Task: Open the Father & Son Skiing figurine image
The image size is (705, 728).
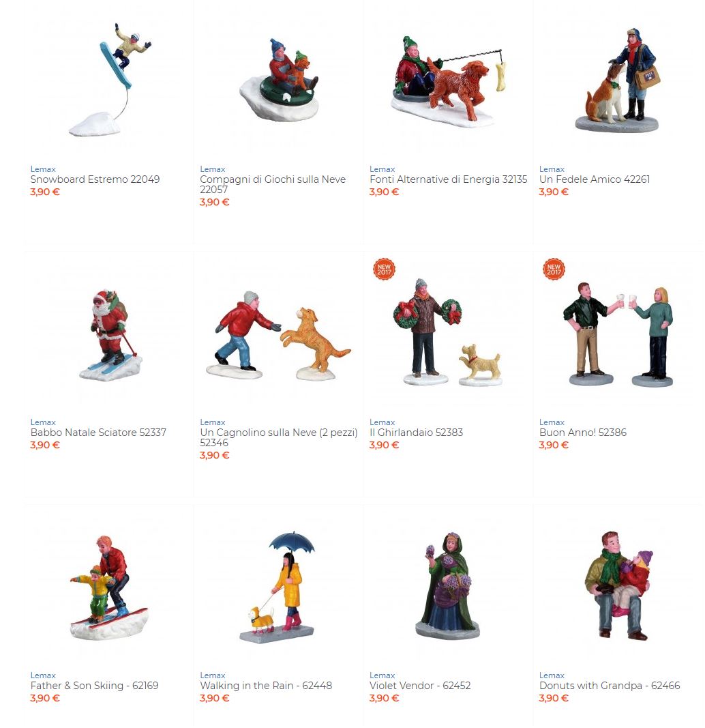Action: coord(110,587)
